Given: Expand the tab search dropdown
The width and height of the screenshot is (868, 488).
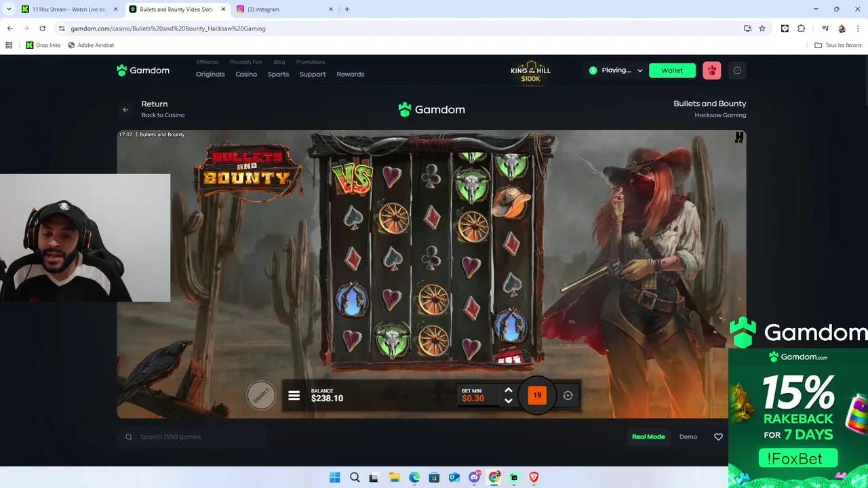Looking at the screenshot, I should point(8,9).
